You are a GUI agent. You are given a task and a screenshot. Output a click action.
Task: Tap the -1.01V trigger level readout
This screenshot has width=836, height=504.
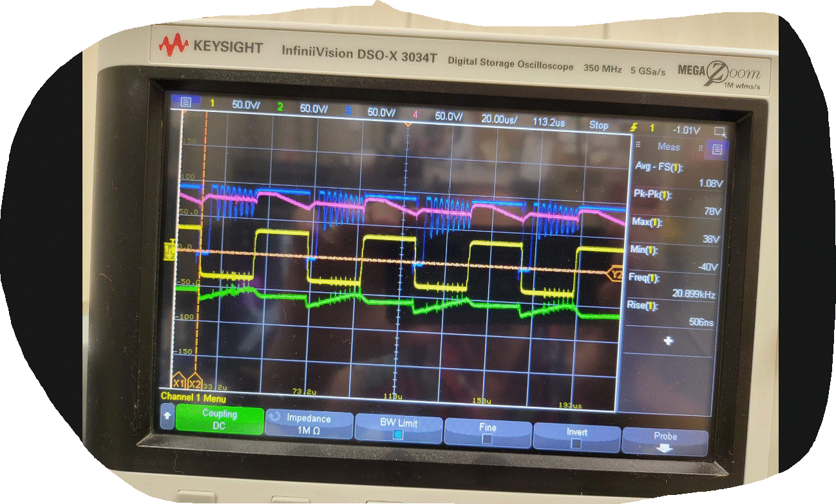(x=685, y=130)
